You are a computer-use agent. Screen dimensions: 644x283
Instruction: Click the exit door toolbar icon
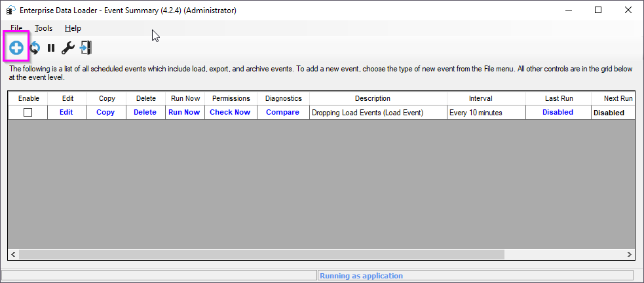[x=86, y=48]
